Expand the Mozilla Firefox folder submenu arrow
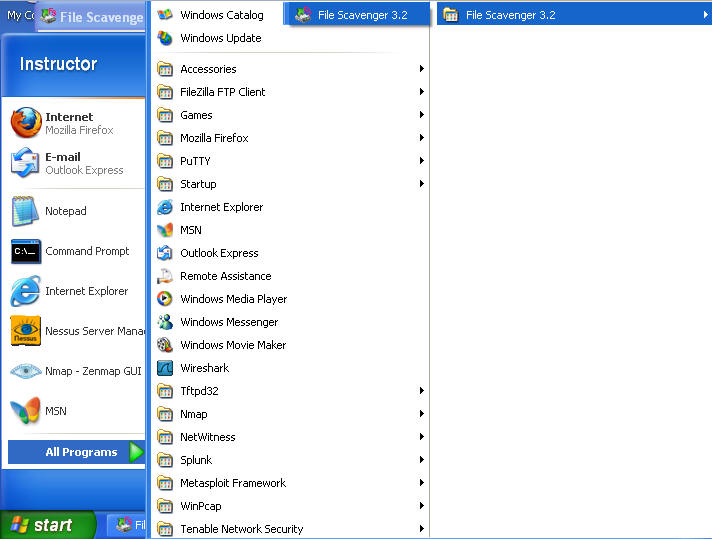 pos(422,138)
